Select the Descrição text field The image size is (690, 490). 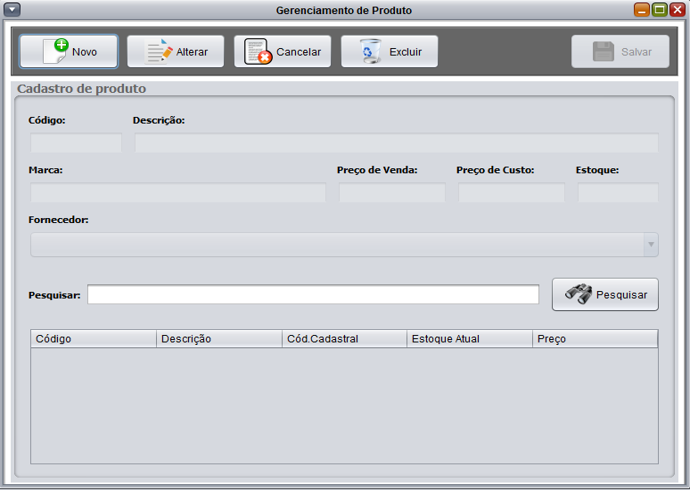(396, 143)
